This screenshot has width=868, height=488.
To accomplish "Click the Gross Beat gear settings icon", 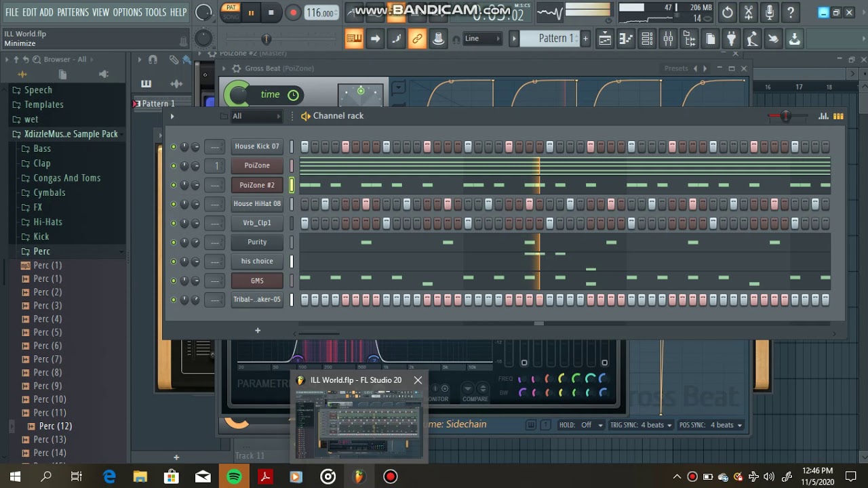I will click(x=236, y=68).
